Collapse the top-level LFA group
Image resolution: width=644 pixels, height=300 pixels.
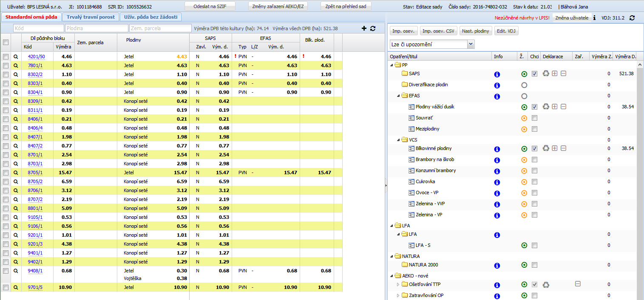(x=392, y=226)
